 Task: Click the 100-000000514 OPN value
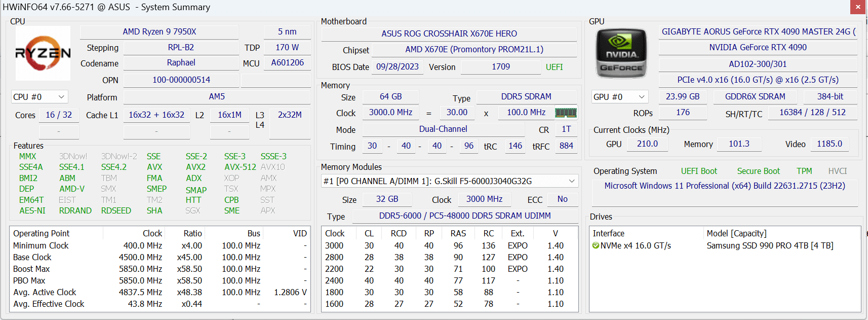(181, 80)
